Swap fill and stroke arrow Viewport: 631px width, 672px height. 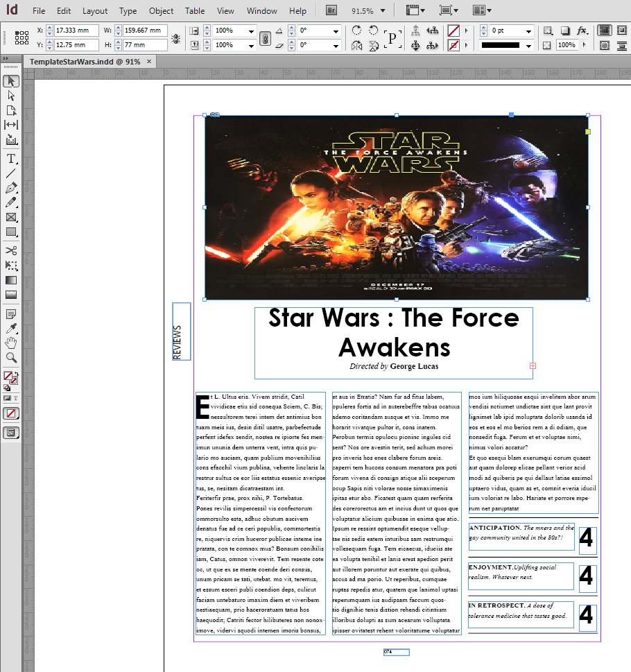click(16, 374)
